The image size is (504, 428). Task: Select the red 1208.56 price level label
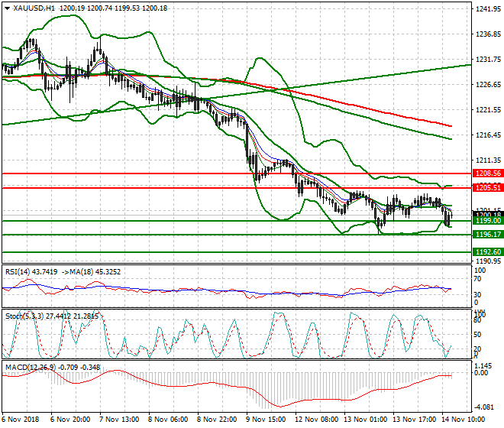[488, 173]
